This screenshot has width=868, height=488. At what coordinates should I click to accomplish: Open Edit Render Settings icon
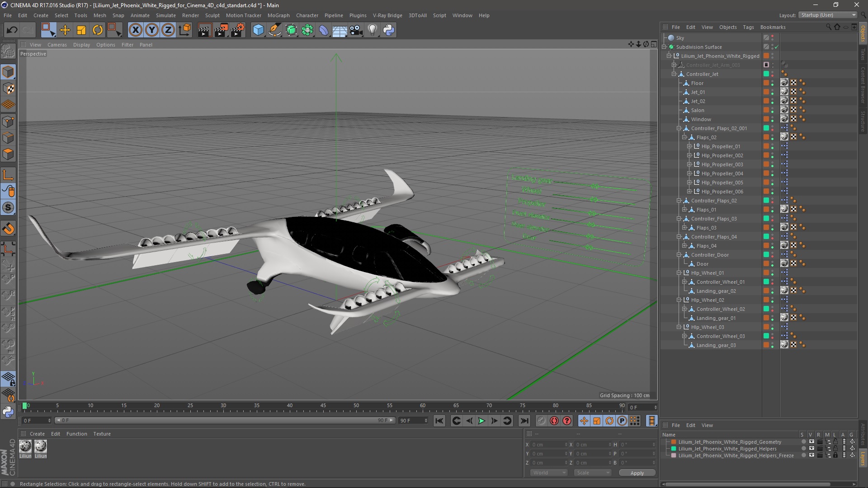tap(238, 30)
